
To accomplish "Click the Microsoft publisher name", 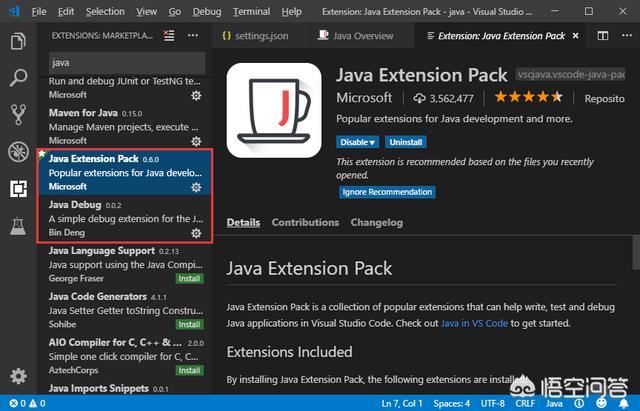I will [x=364, y=98].
